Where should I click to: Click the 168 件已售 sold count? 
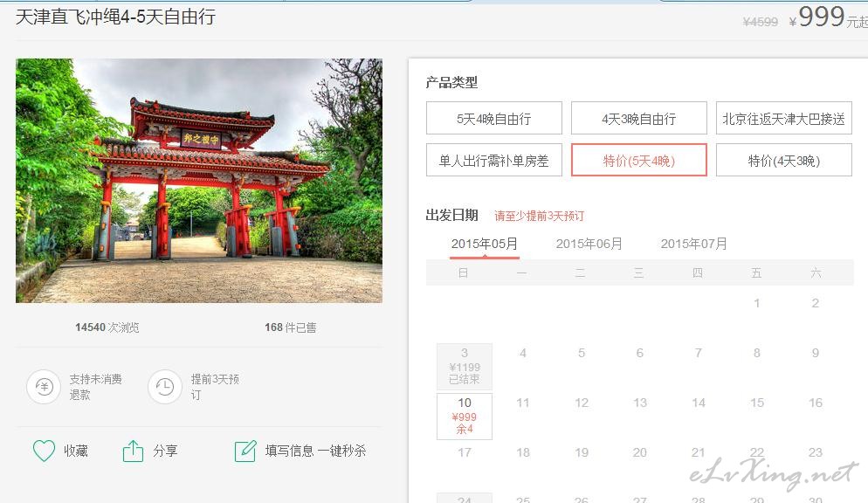click(x=291, y=327)
